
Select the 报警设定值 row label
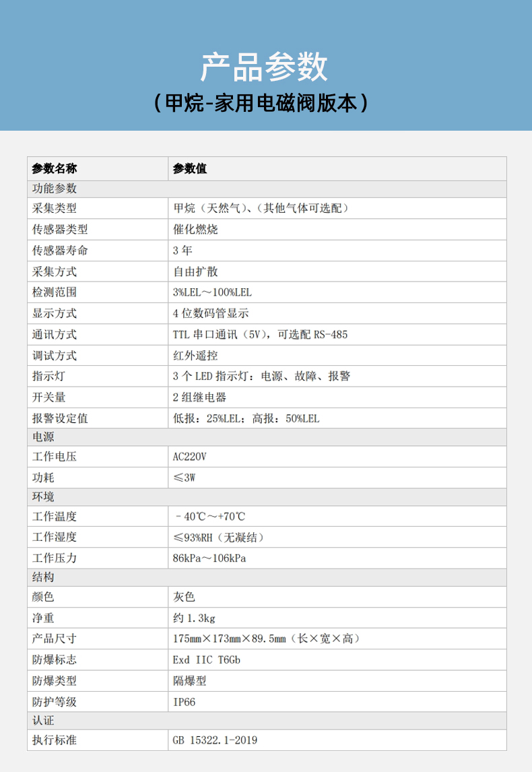60,418
